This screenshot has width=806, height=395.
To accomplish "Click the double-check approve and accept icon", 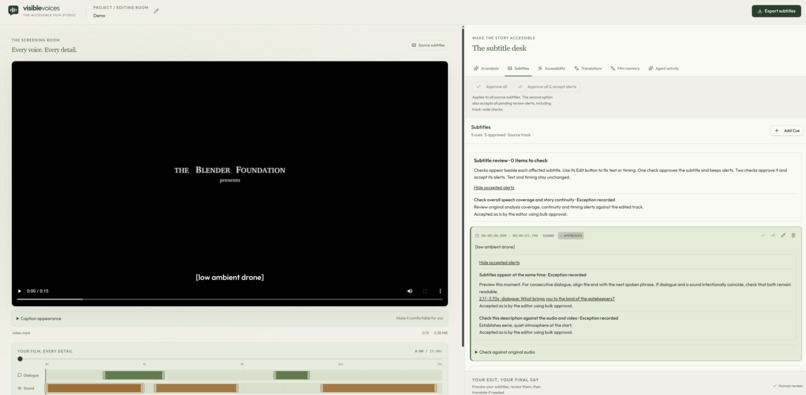I will pyautogui.click(x=773, y=236).
